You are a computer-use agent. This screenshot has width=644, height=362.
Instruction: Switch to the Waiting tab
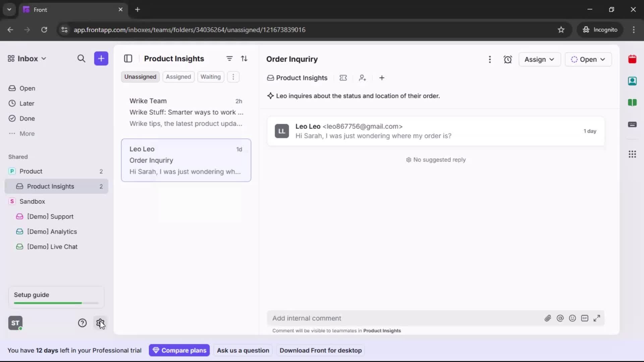click(211, 77)
